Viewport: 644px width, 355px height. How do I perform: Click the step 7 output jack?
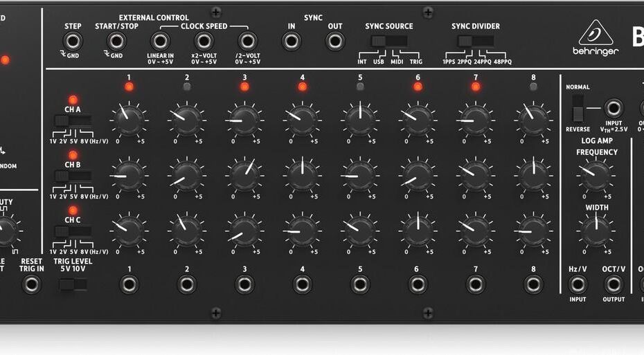pyautogui.click(x=476, y=284)
